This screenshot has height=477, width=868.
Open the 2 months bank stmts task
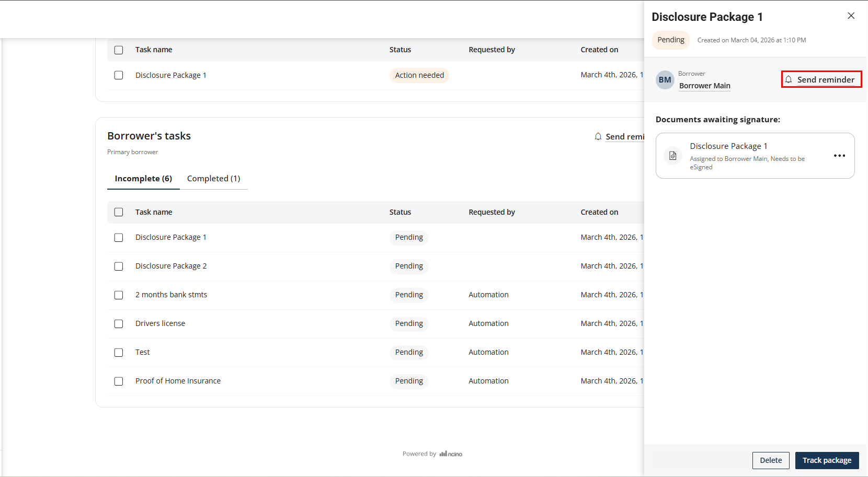click(x=171, y=295)
